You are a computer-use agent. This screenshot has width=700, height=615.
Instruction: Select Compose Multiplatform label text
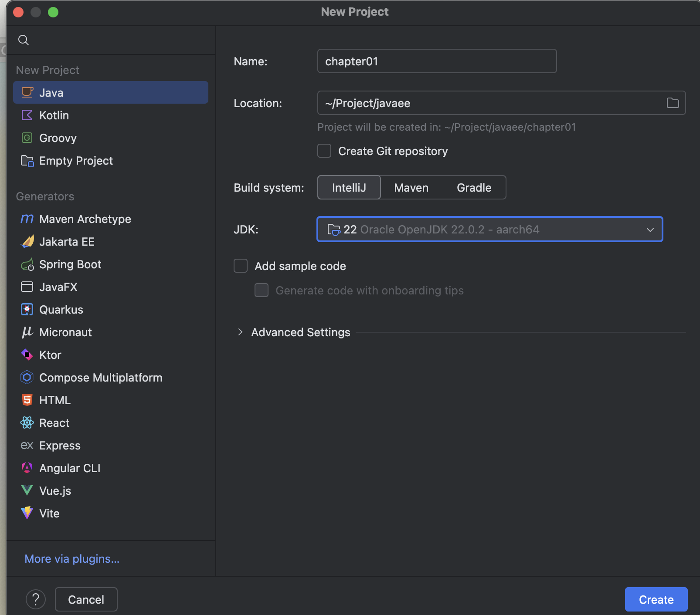pos(101,377)
